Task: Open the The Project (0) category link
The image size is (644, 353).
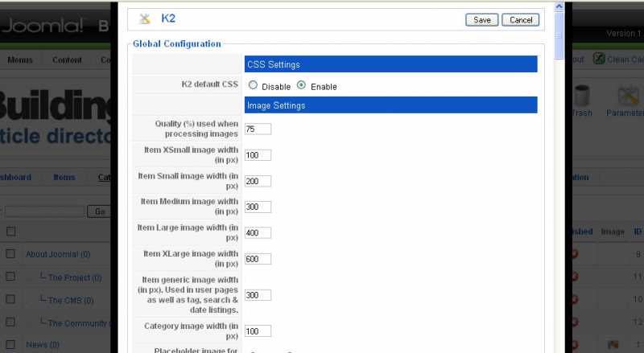Action: 75,278
